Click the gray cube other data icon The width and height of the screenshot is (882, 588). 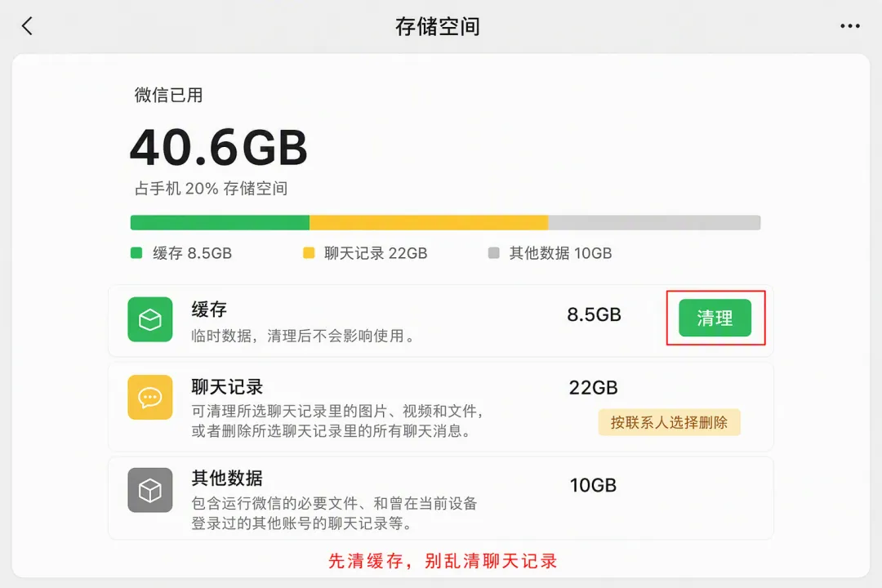[149, 489]
